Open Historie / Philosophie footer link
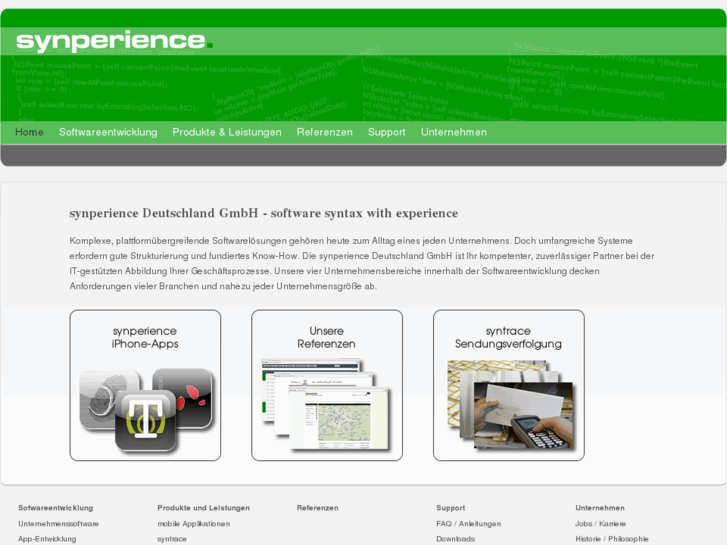727x545 pixels. point(612,539)
